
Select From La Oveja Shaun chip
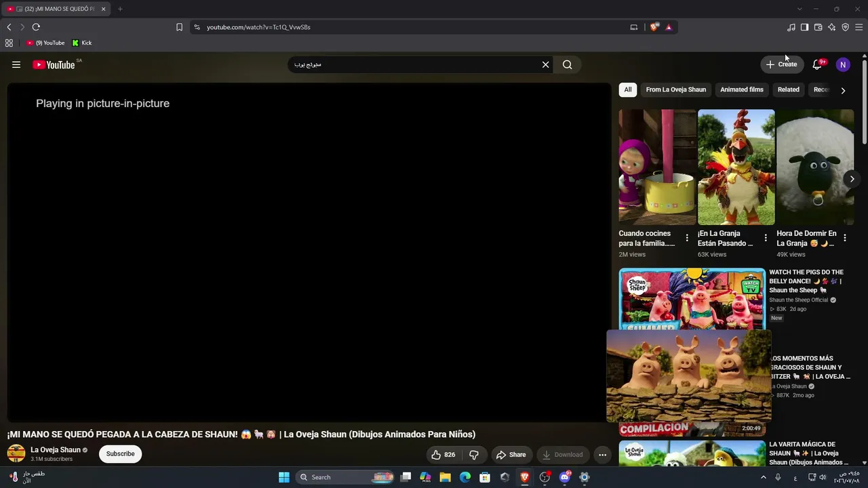click(x=676, y=89)
